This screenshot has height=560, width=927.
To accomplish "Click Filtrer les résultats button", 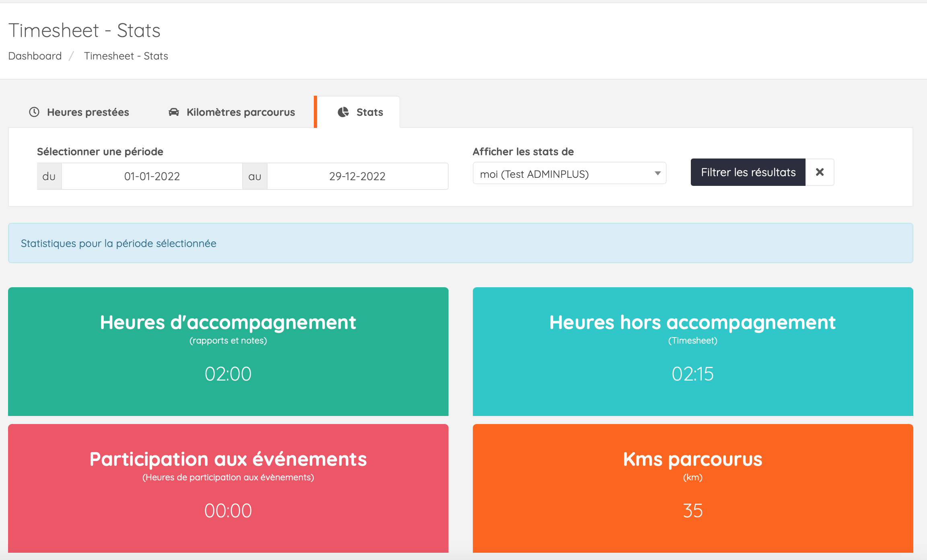I will pos(748,172).
